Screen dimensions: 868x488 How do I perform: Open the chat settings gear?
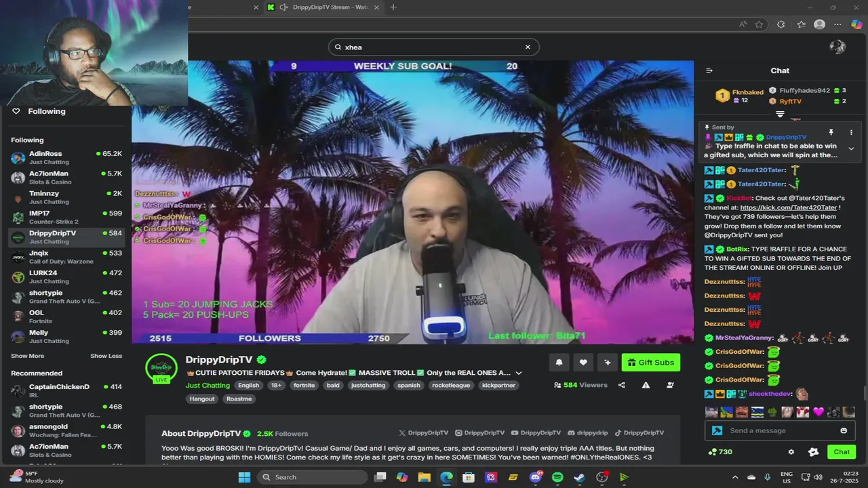click(791, 452)
